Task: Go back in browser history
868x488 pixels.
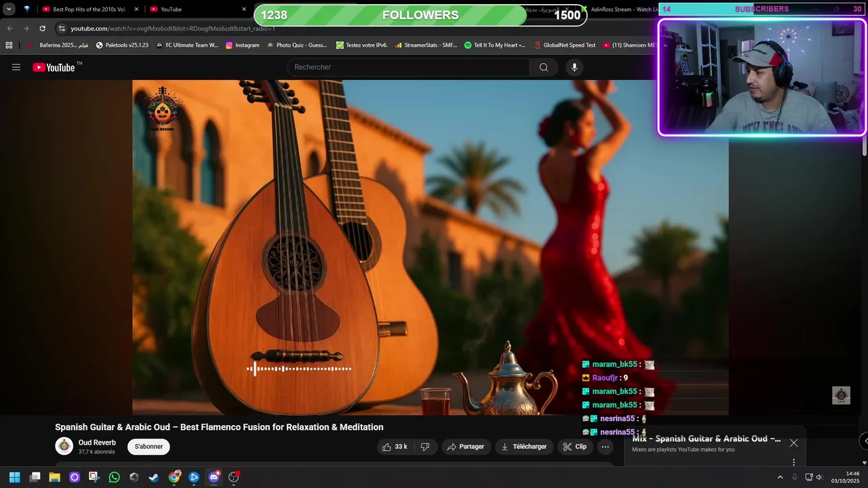Action: click(9, 28)
